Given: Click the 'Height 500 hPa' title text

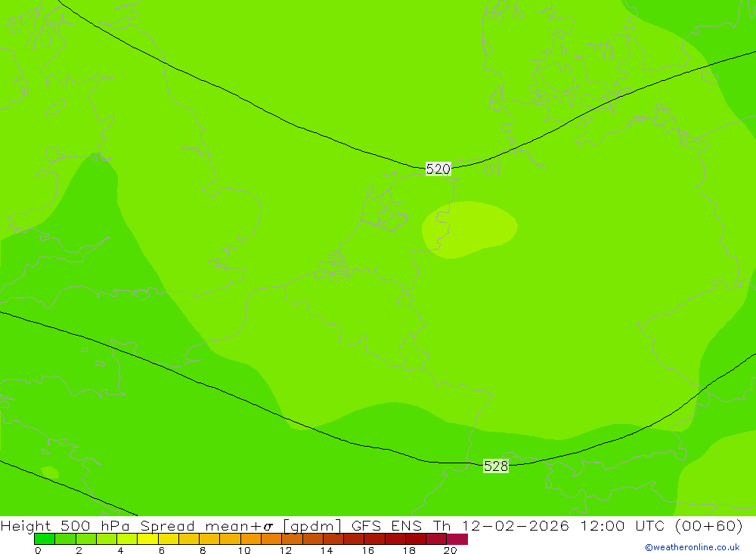Looking at the screenshot, I should click(65, 525).
